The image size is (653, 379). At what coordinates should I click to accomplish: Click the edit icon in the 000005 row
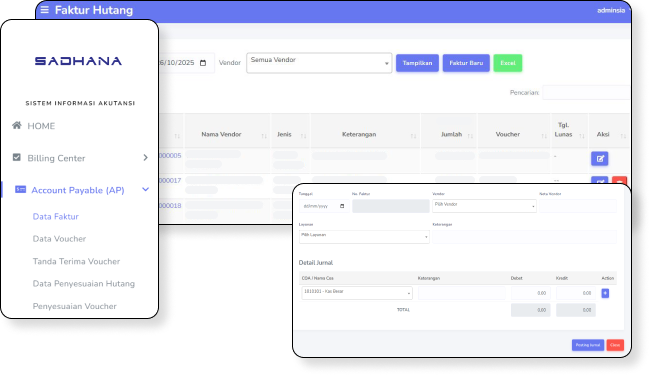[x=600, y=159]
